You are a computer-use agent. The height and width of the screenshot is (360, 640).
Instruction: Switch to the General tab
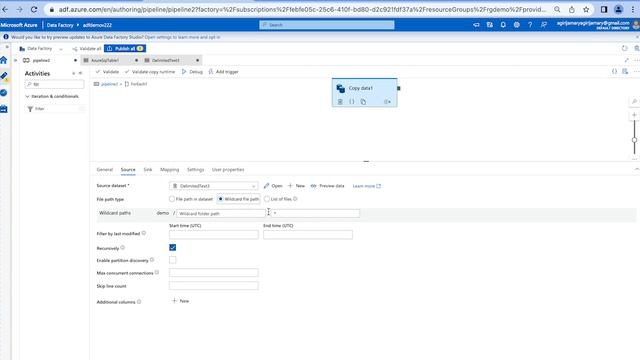(x=104, y=169)
